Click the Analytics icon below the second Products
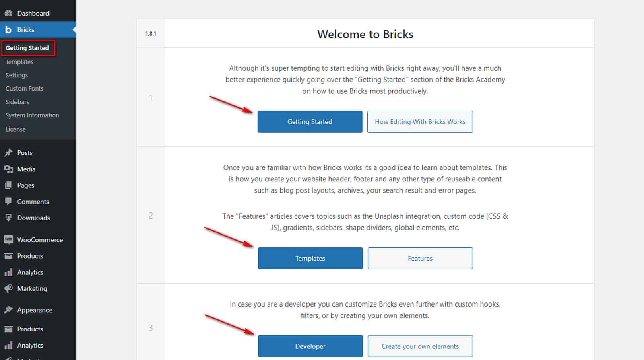Image resolution: width=644 pixels, height=360 pixels. click(x=8, y=345)
